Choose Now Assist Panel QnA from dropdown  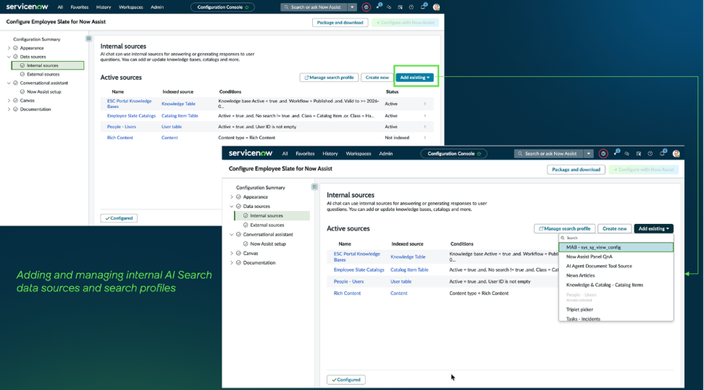click(x=616, y=257)
